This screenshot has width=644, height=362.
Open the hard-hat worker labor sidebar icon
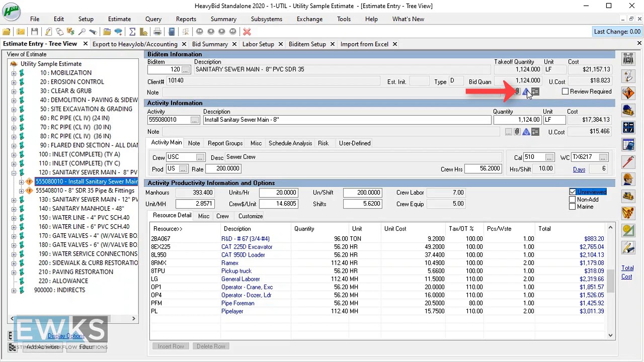[x=628, y=178]
